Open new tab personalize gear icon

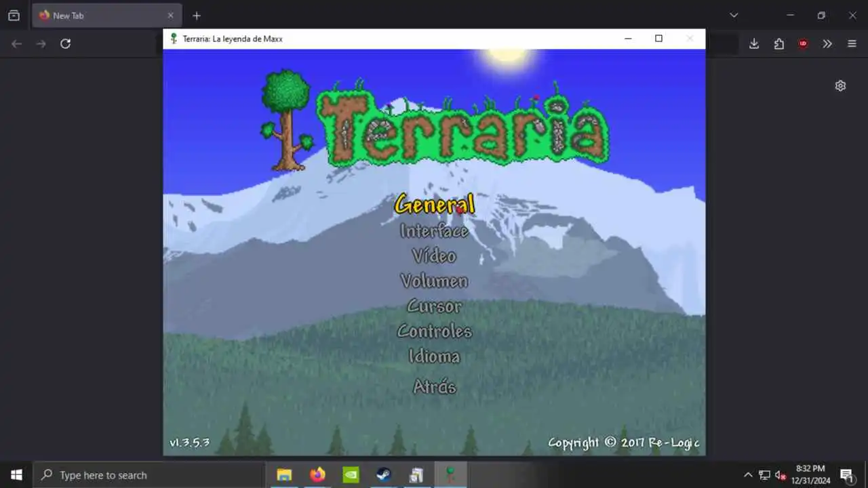pos(840,86)
